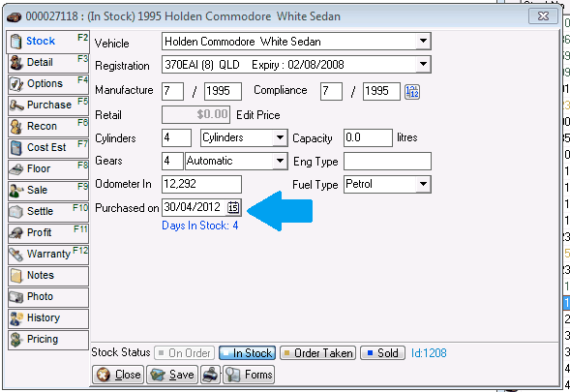Expand the Vehicle dropdown list
Image resolution: width=570 pixels, height=392 pixels.
click(x=423, y=41)
